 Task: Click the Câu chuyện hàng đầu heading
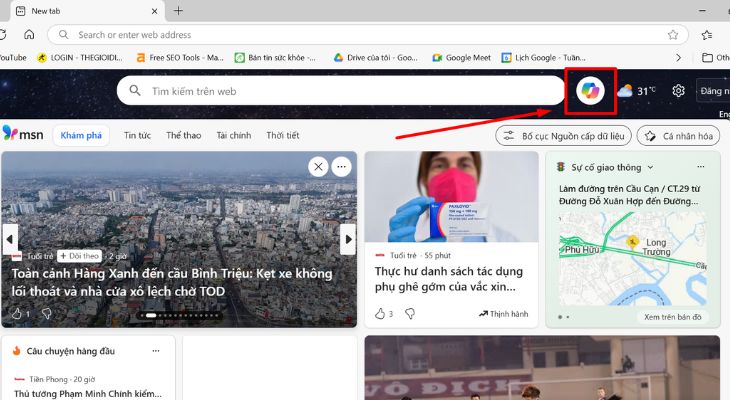70,351
